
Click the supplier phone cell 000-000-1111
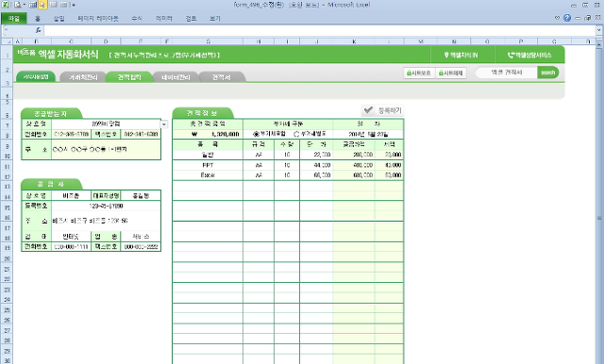(x=71, y=247)
